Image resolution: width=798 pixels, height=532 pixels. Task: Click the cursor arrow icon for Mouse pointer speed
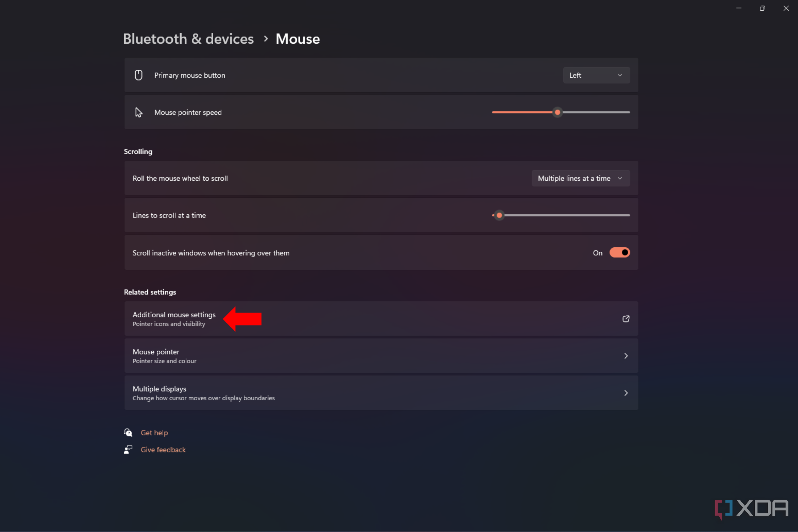tap(138, 112)
